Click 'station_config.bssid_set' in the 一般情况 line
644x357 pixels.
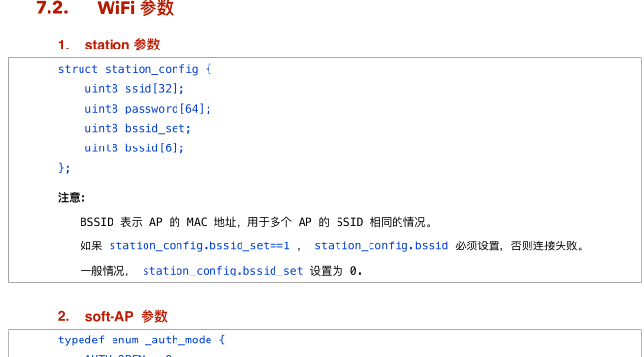(x=223, y=271)
